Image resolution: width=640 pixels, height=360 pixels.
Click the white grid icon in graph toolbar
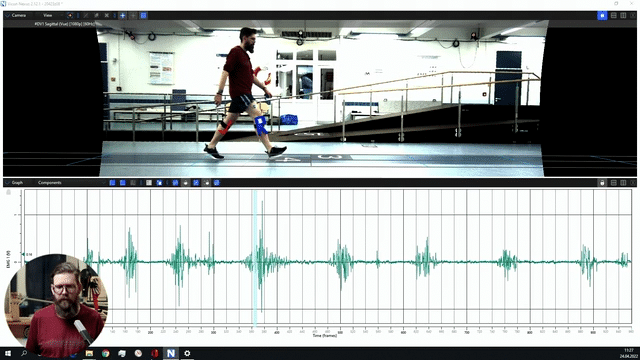149,182
